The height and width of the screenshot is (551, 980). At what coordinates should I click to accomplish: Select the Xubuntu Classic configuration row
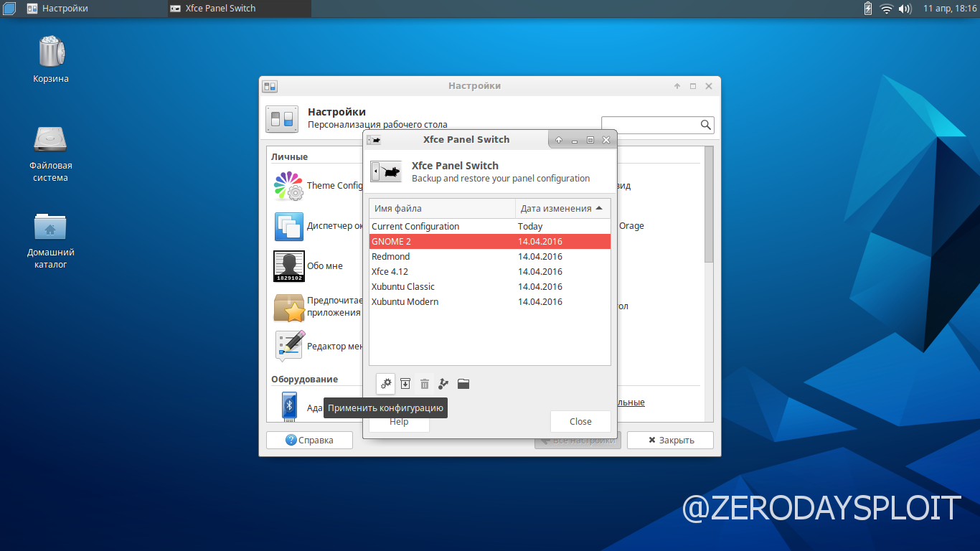pyautogui.click(x=489, y=287)
